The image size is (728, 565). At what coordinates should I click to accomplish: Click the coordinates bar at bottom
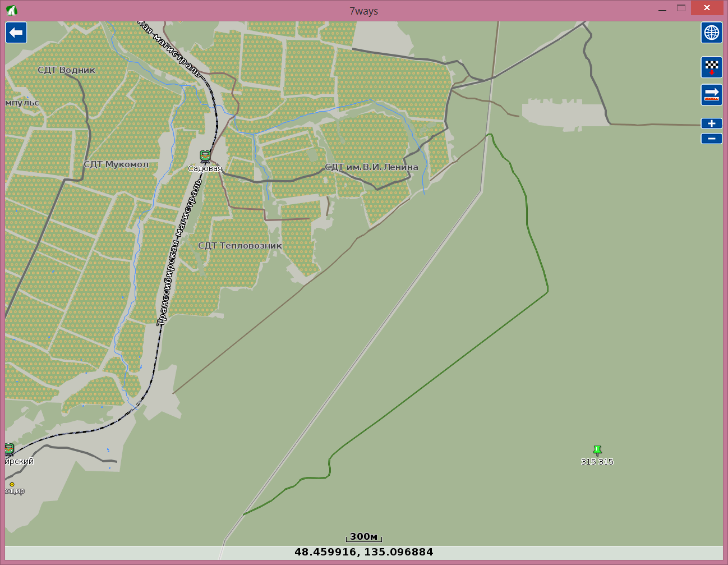(x=363, y=552)
